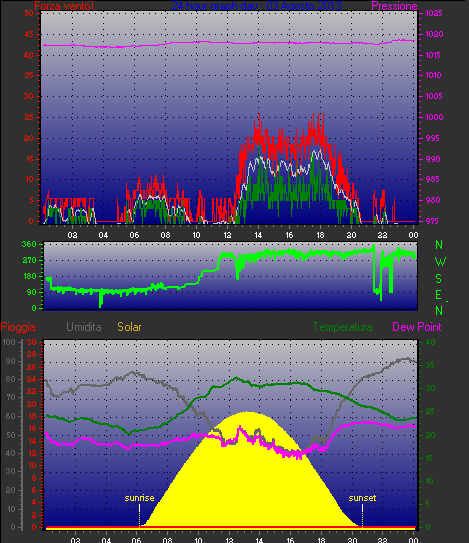This screenshot has width=469, height=543.
Task: Click the 'sunrise' marker label
Action: 139,498
